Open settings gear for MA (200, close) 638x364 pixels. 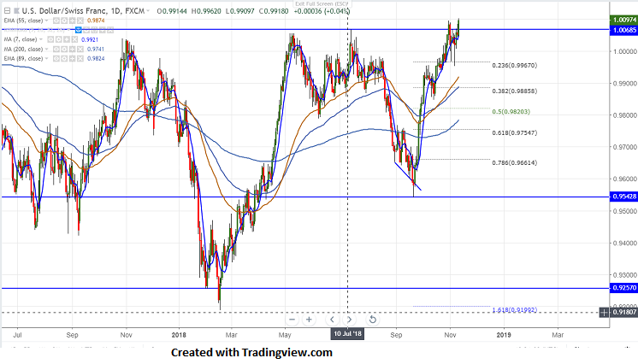point(64,49)
